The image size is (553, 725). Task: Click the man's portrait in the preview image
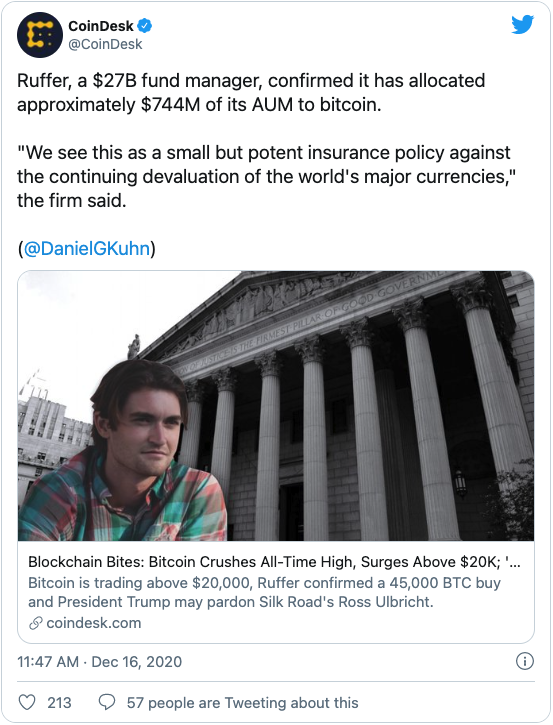(125, 451)
